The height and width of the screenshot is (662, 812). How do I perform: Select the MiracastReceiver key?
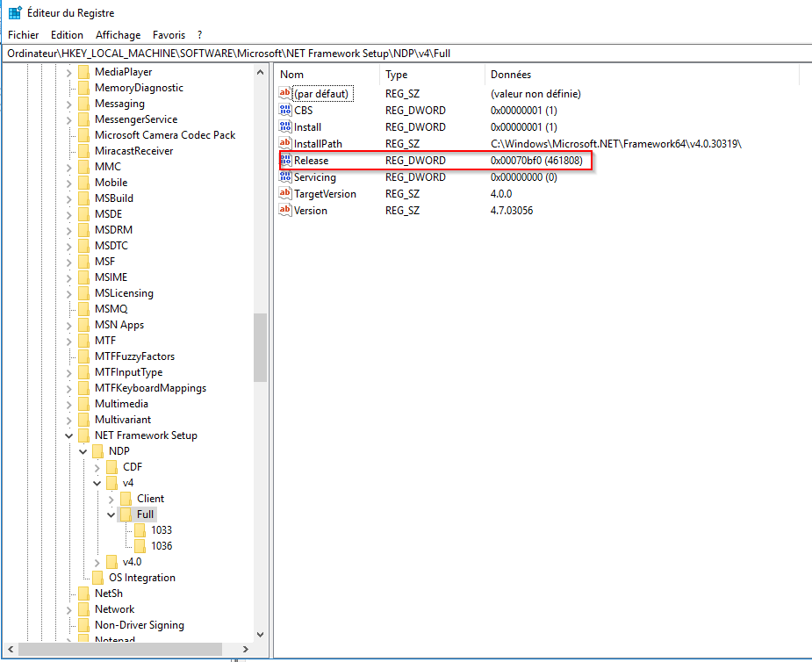point(133,151)
